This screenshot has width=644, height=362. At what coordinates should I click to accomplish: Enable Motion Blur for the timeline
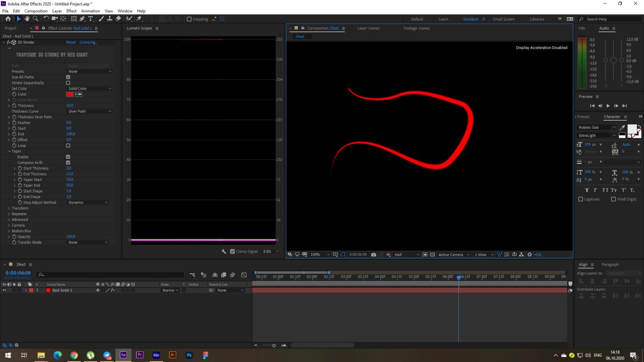point(232,275)
